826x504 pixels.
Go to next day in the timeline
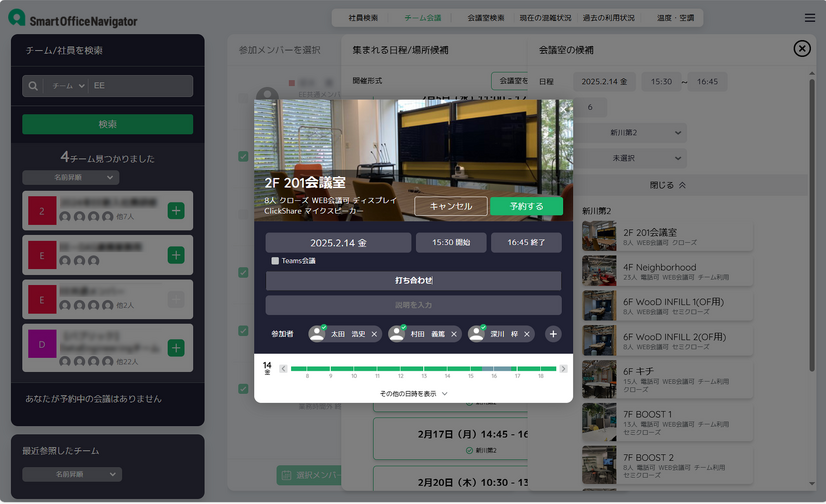563,369
